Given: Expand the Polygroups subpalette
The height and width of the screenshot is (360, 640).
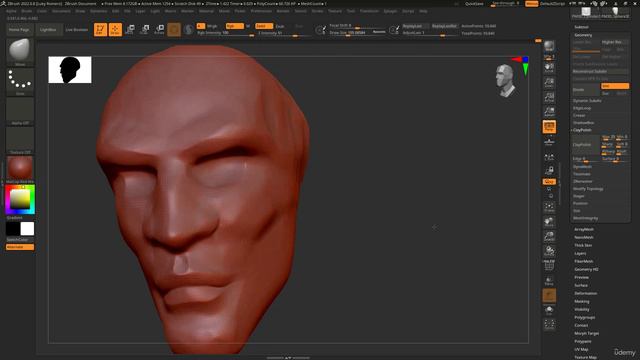Looking at the screenshot, I should coord(584,318).
